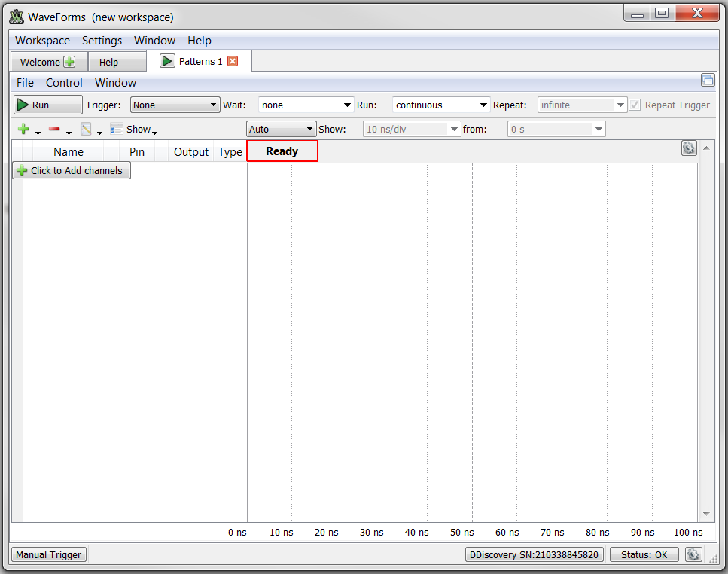Expand the arrow next to Remove icon
The height and width of the screenshot is (574, 728).
69,133
